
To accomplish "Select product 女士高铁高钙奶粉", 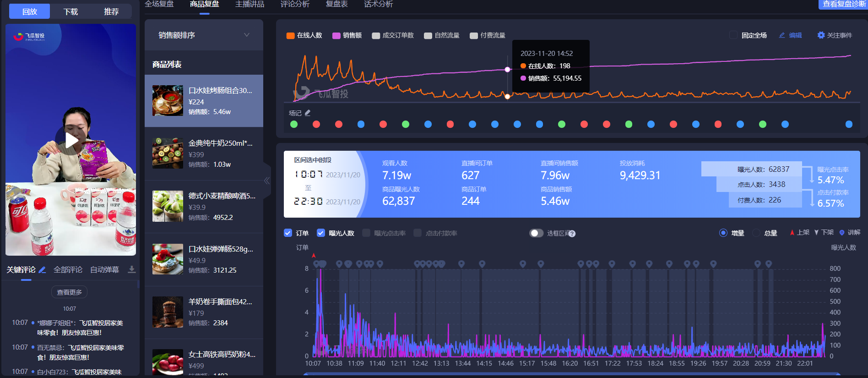I will point(204,358).
